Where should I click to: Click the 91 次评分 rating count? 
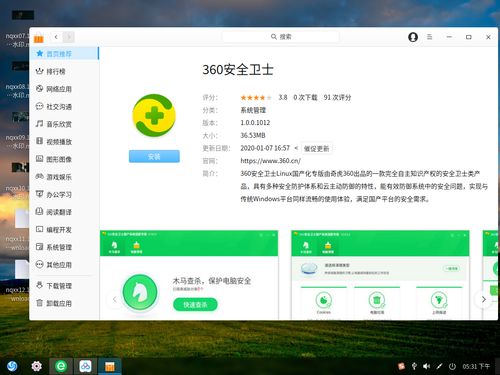point(337,97)
